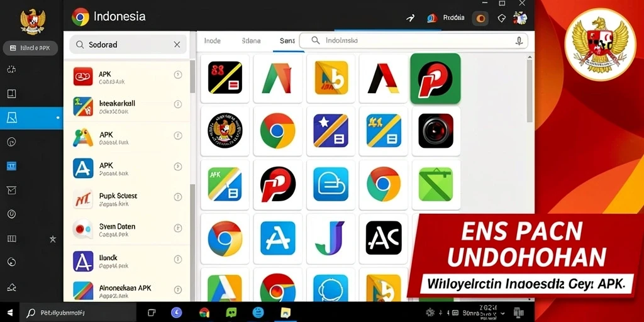Open the Garuda emblem app in grid
Screen dimensions: 644x322
coord(225,131)
